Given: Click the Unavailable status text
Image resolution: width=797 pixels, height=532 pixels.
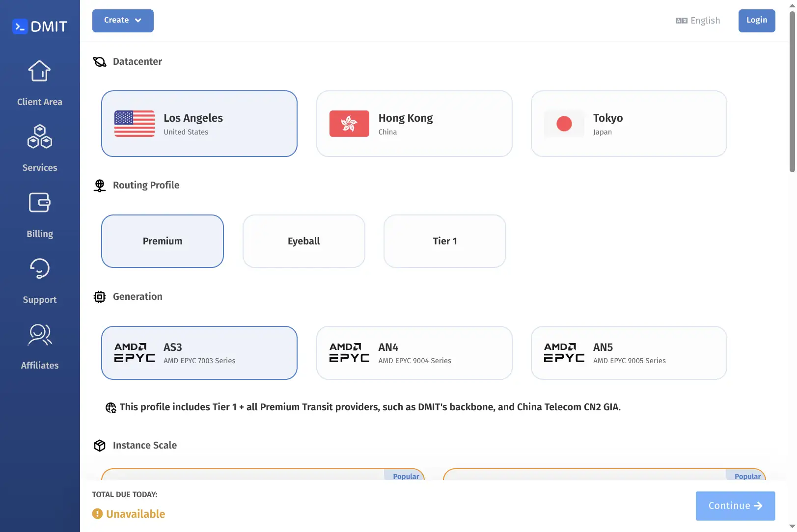Looking at the screenshot, I should pyautogui.click(x=136, y=514).
